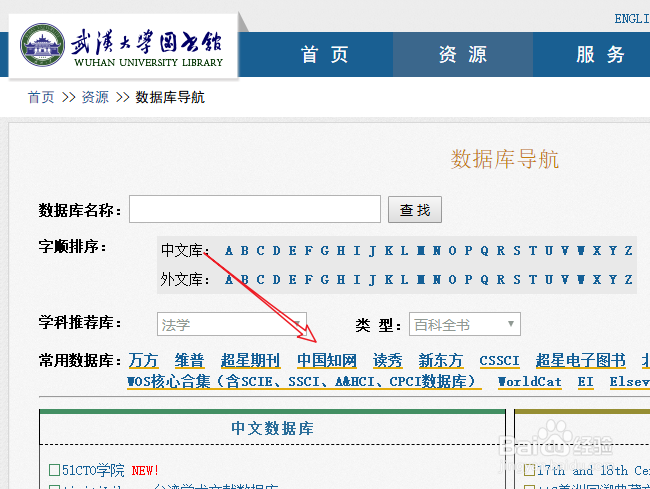
Task: Focus the 数据库名称 search field
Action: [255, 209]
